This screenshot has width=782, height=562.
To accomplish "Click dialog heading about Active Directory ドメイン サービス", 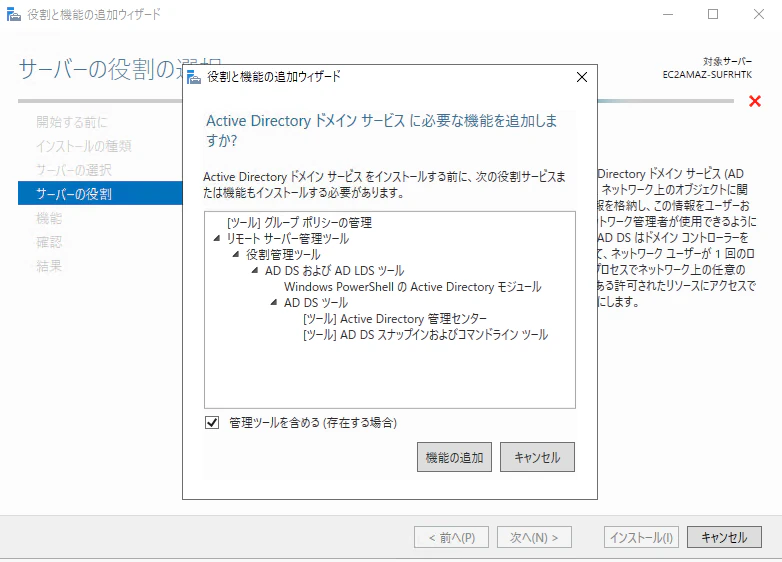I will (382, 131).
